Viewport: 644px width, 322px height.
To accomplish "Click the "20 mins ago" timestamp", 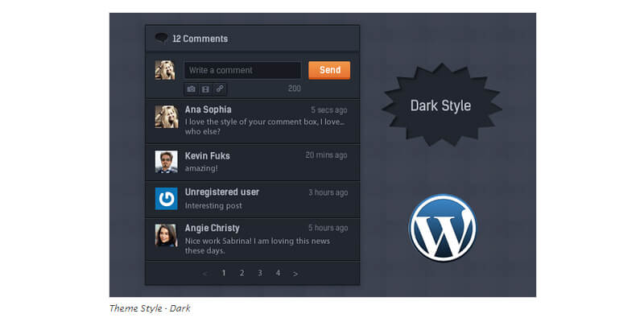I will pos(326,155).
